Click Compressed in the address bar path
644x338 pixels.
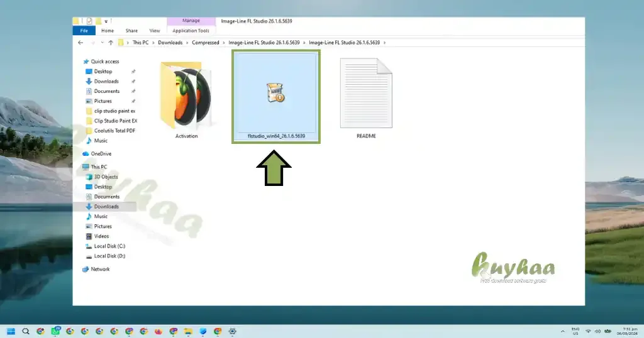point(206,43)
